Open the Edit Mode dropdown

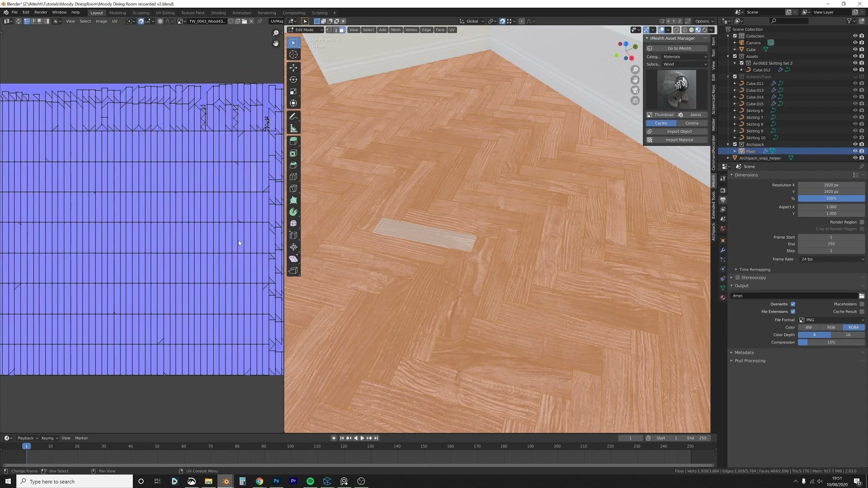click(x=306, y=30)
